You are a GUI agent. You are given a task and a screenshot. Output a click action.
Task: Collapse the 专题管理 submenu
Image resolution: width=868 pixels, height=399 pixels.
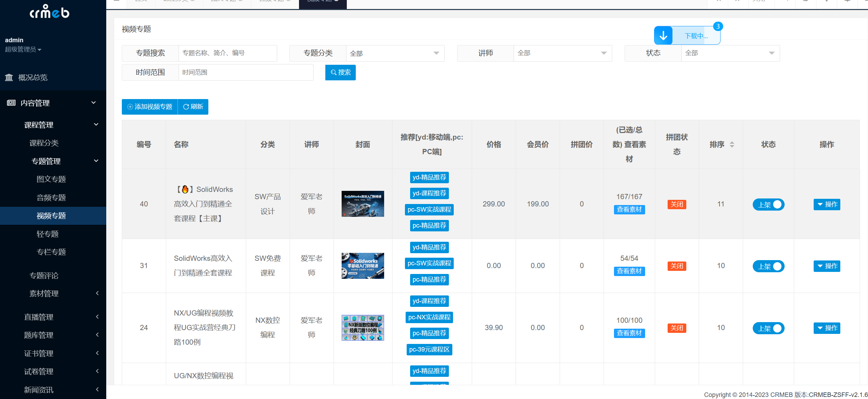tap(96, 161)
